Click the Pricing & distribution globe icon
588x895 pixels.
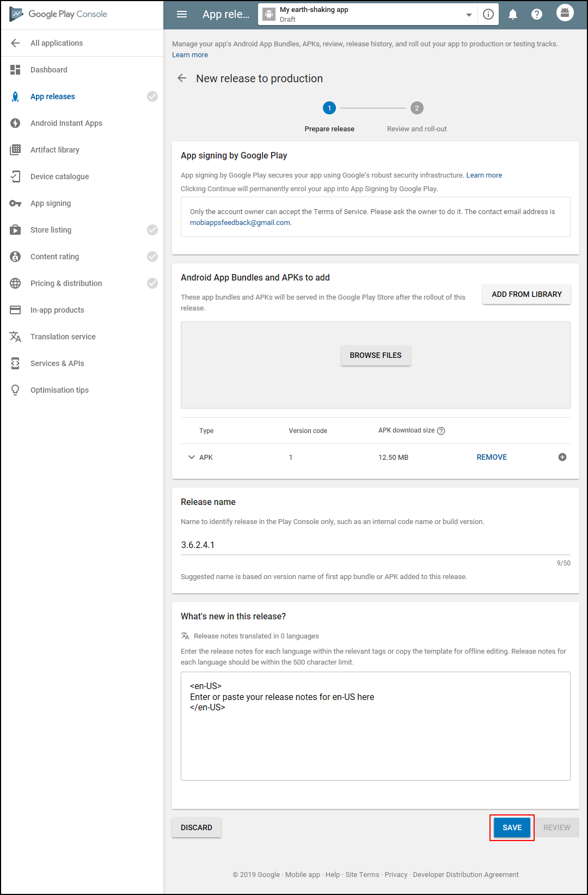pyautogui.click(x=15, y=283)
